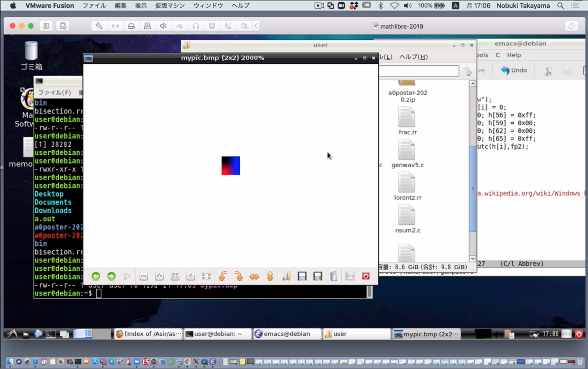Open VMware settings wrench icon
588x369 pixels.
[x=99, y=26]
